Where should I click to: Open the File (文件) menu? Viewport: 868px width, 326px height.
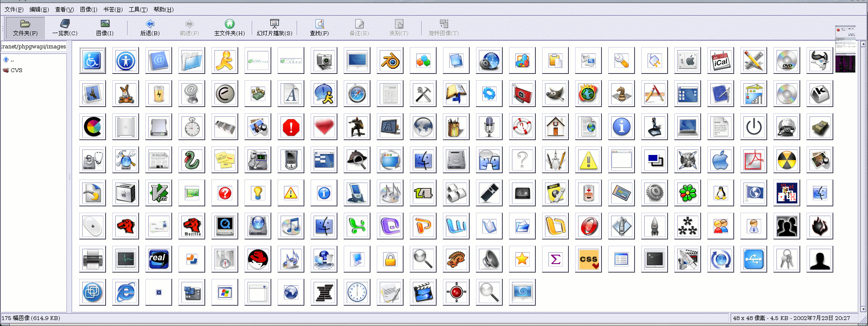[14, 9]
